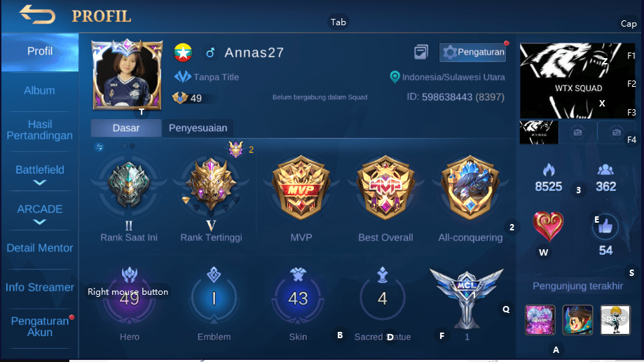The width and height of the screenshot is (644, 362).
Task: Select the WTX Squad thumbnail
Action: pos(538,132)
